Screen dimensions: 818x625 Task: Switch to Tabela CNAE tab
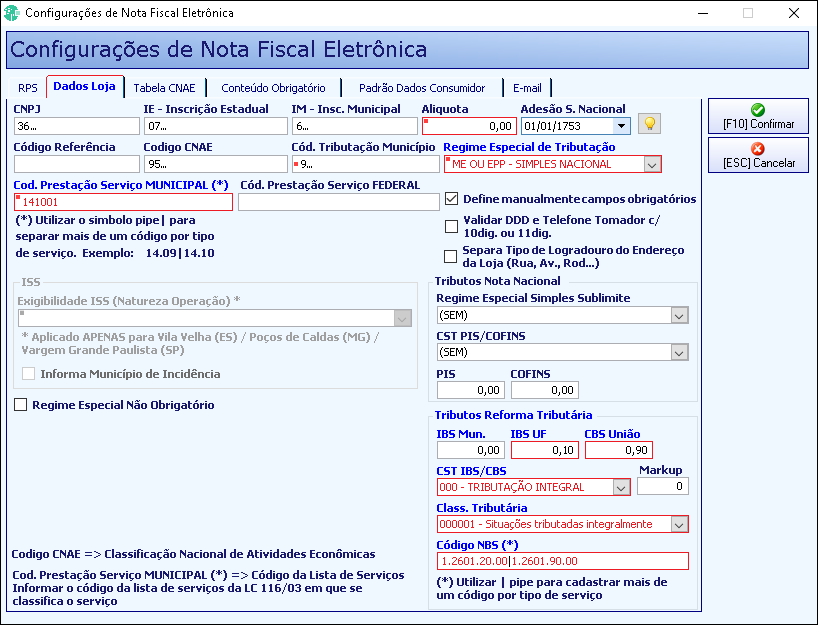coord(164,88)
